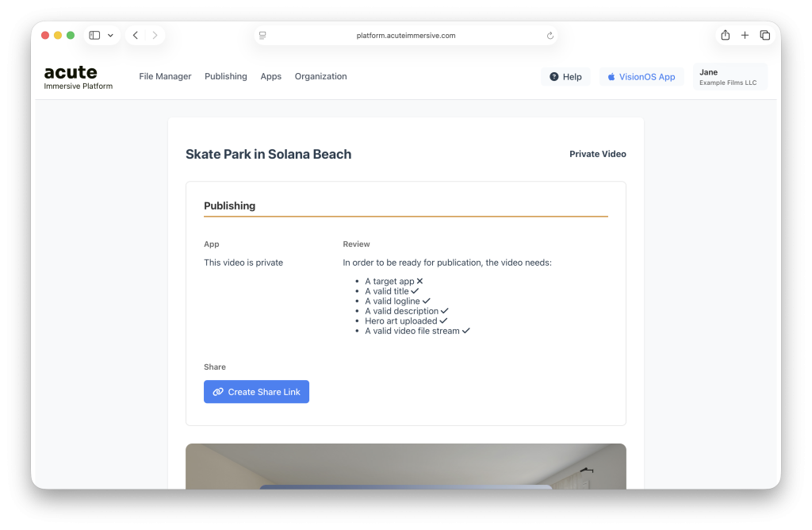The image size is (812, 530).
Task: Click the address bar URL field
Action: [x=406, y=36]
